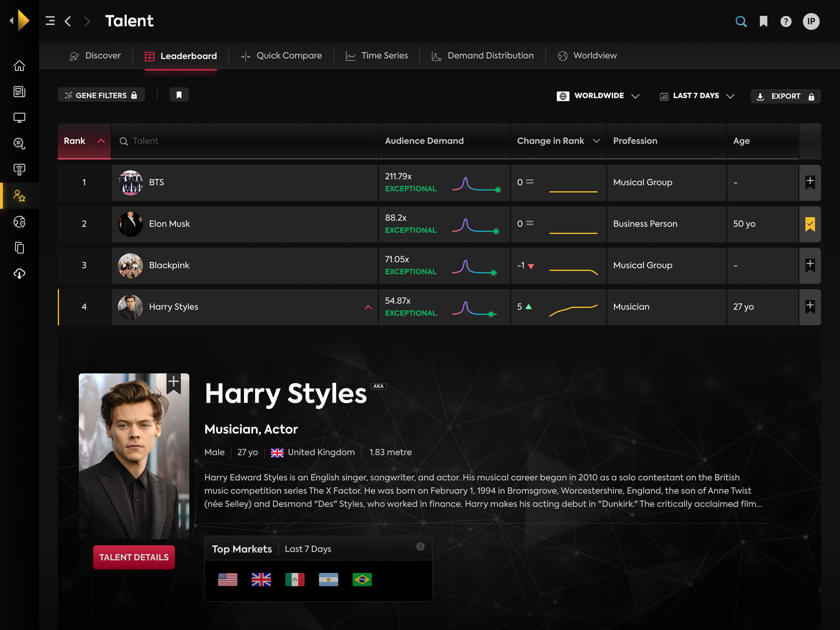Click the back navigation arrow
The width and height of the screenshot is (840, 630).
tap(68, 21)
